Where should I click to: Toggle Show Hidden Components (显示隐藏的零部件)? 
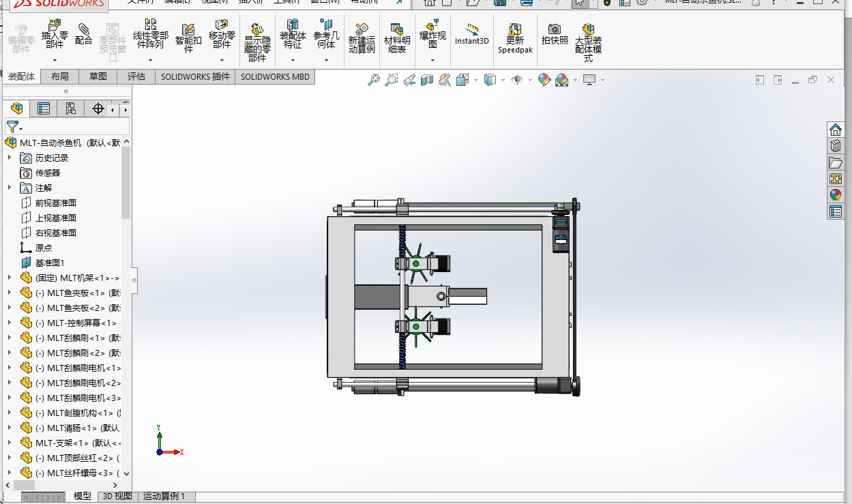click(257, 42)
